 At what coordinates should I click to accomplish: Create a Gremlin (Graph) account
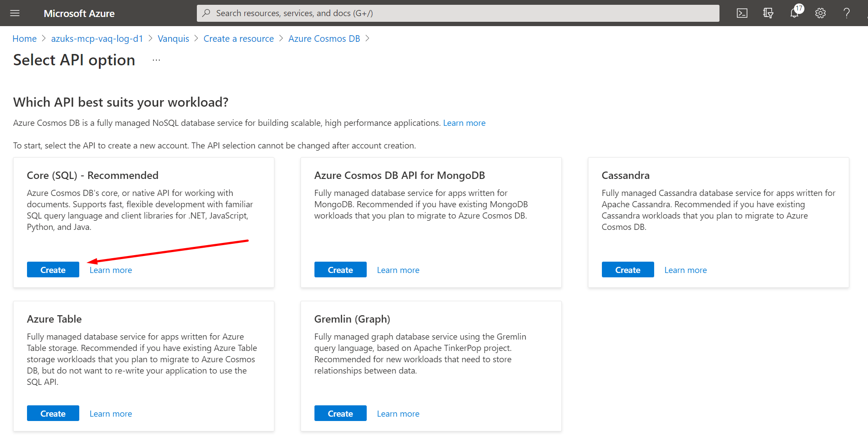[x=340, y=413]
